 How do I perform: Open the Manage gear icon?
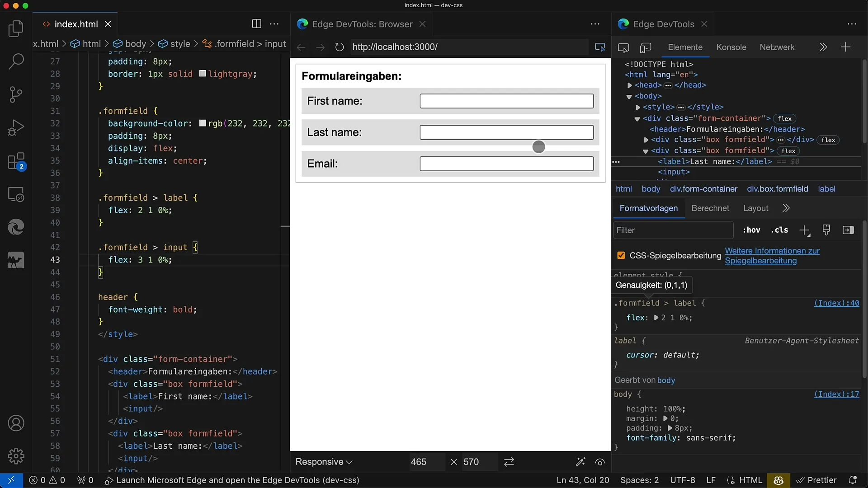(16, 456)
